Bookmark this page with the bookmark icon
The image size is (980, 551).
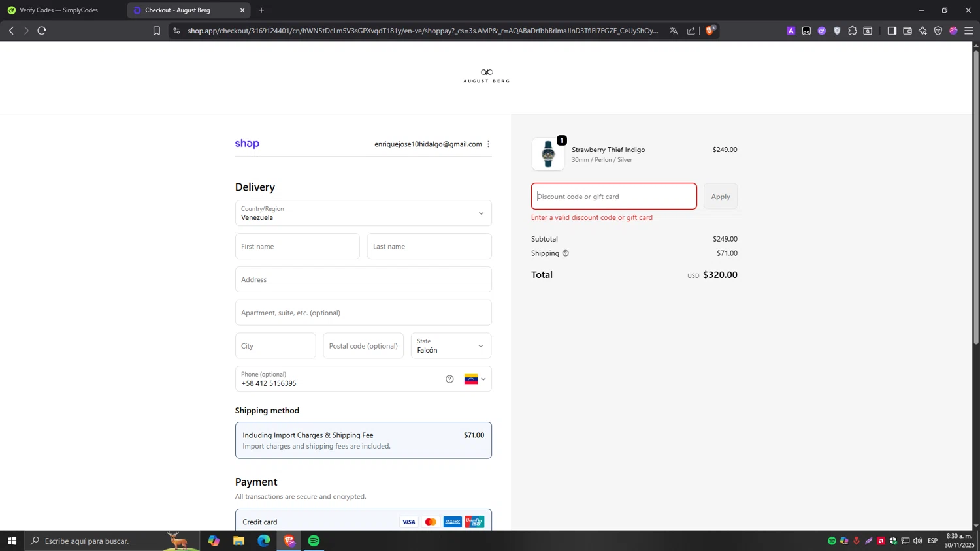pyautogui.click(x=157, y=31)
